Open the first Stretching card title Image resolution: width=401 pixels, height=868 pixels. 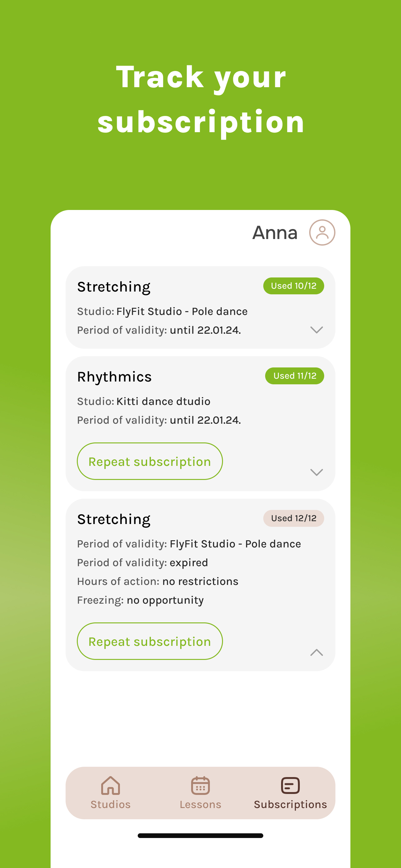114,287
